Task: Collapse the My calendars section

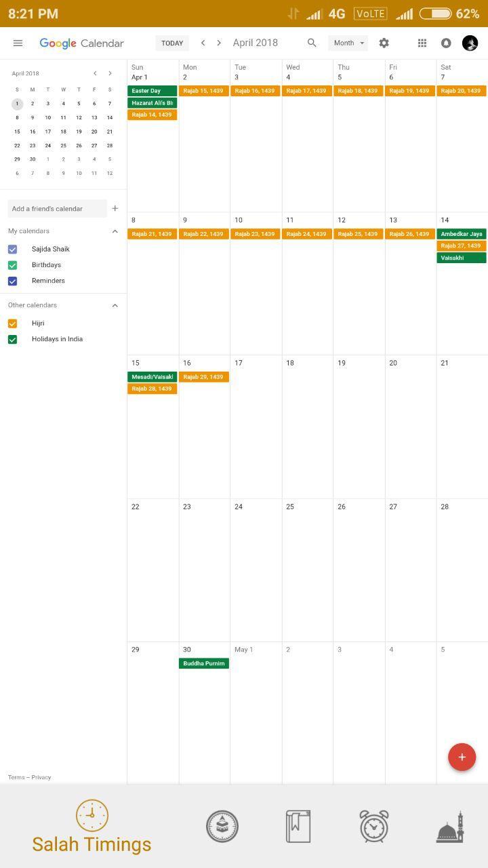Action: click(x=115, y=231)
